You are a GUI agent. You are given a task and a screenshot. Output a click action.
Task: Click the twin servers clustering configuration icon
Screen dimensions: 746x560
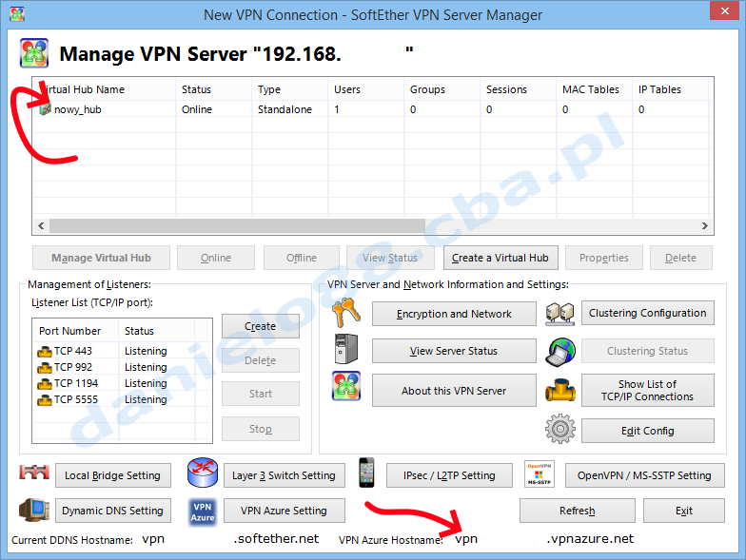coord(559,314)
